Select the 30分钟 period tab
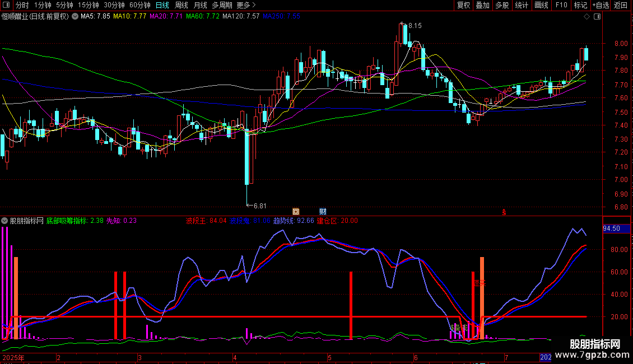Screen dimensions: 633x364 114,5
